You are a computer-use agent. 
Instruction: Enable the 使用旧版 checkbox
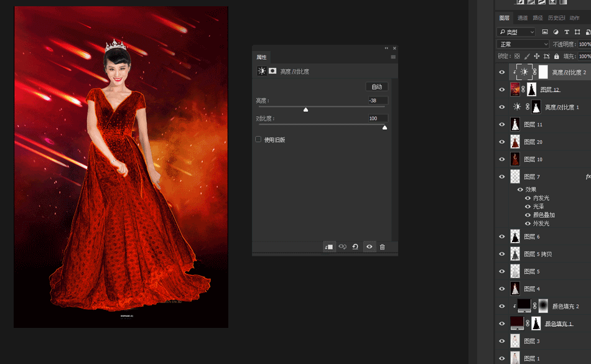tap(258, 139)
